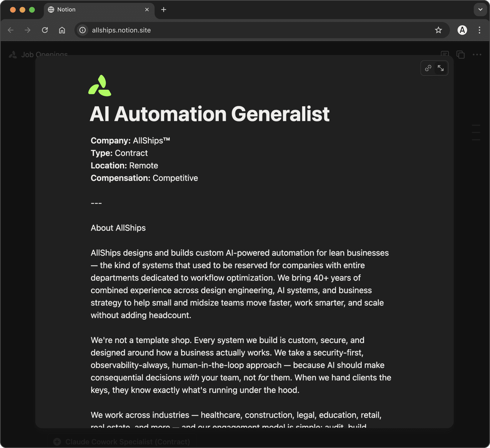
Task: Bookmark this page with the star icon
Action: point(438,30)
